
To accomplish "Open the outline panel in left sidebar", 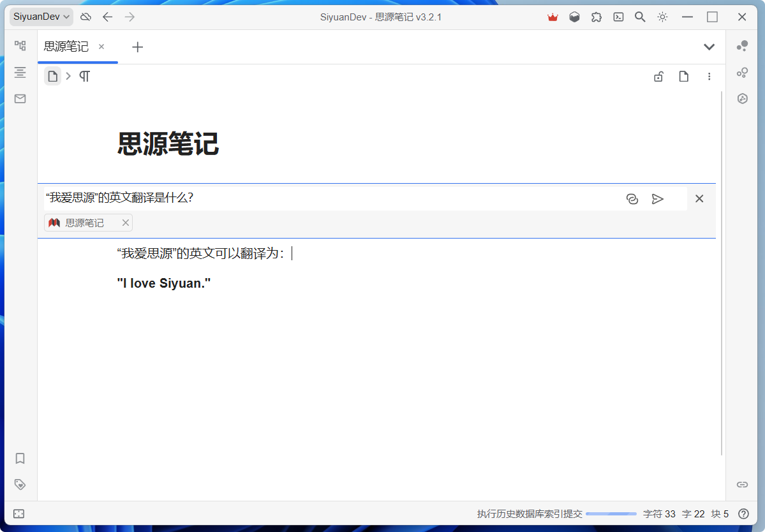I will [20, 72].
